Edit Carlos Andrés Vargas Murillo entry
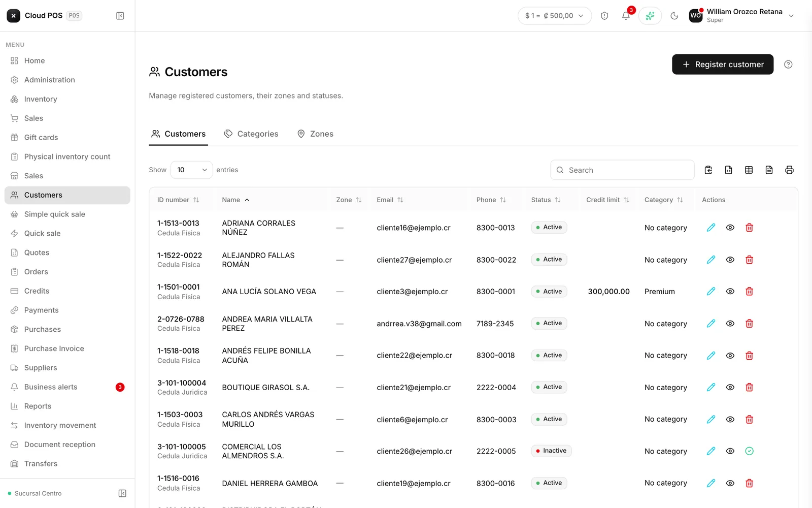This screenshot has width=812, height=508. click(x=711, y=420)
